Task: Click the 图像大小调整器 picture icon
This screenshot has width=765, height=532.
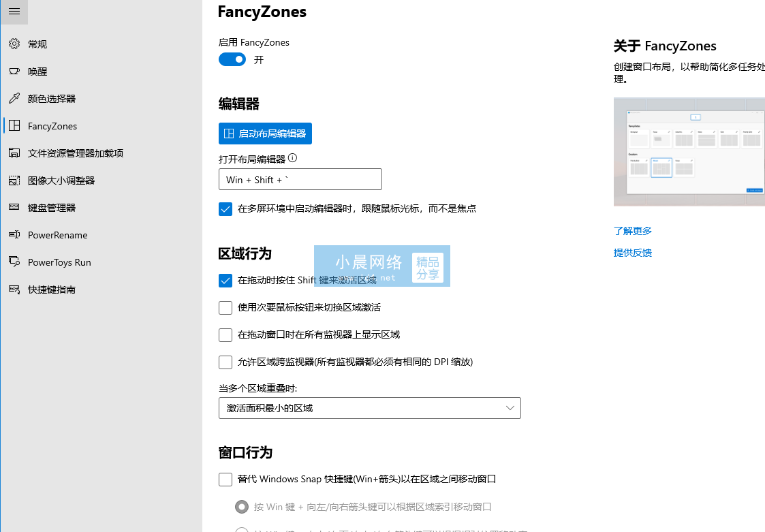Action: [14, 181]
